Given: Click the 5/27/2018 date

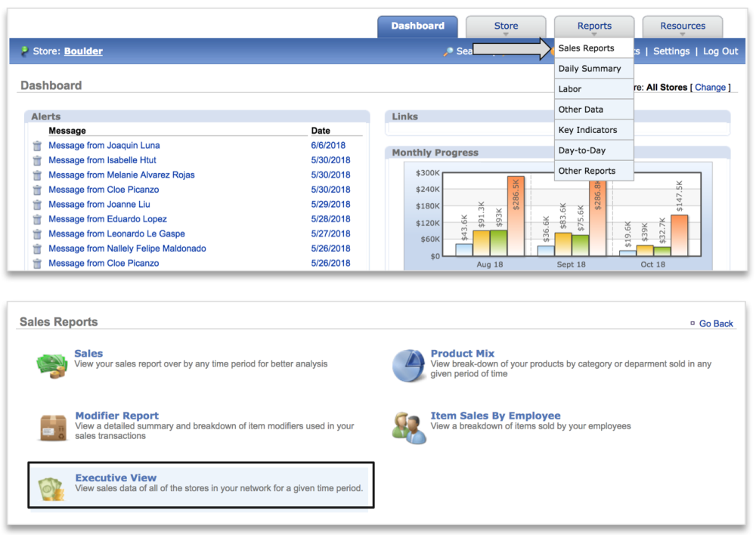Looking at the screenshot, I should click(x=330, y=233).
